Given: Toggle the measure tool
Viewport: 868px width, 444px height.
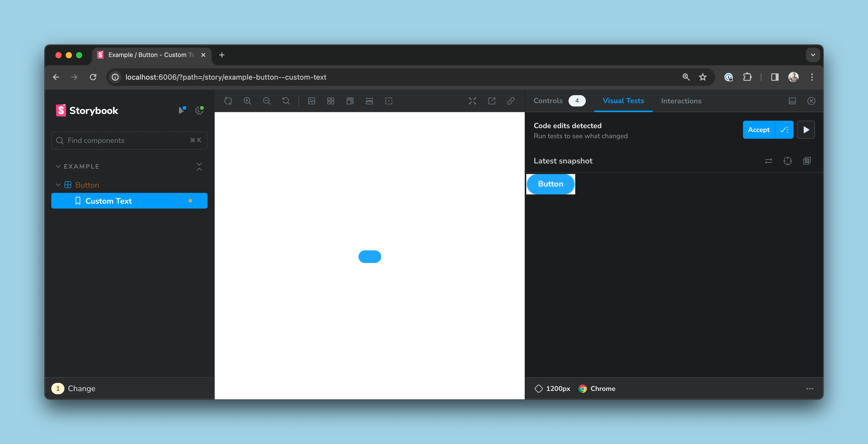Looking at the screenshot, I should [369, 101].
